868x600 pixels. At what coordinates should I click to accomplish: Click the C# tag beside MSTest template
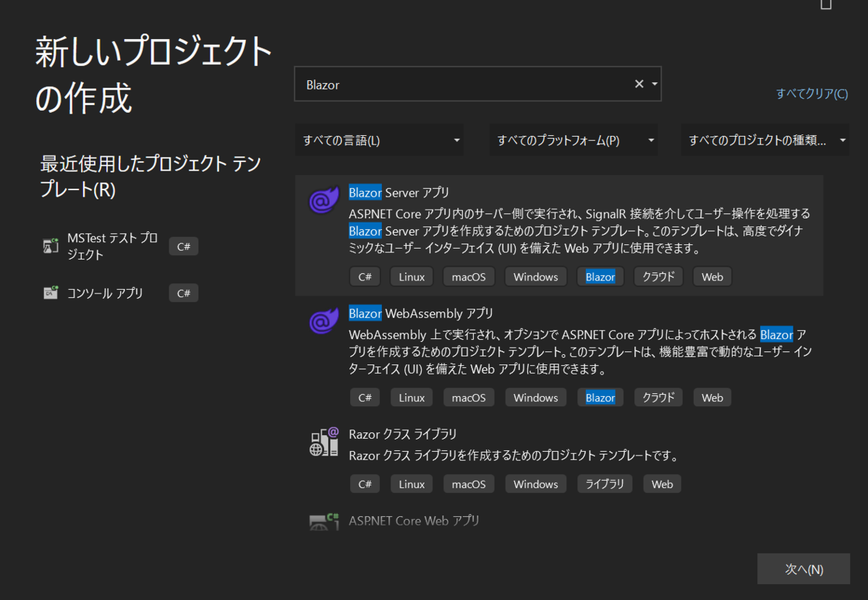pos(184,247)
